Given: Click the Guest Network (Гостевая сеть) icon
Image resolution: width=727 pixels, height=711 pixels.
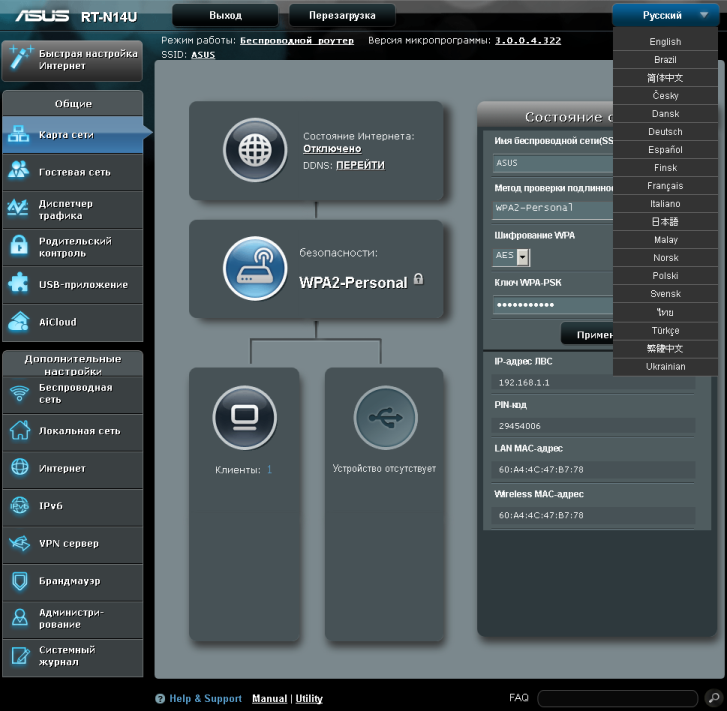Looking at the screenshot, I should [x=19, y=170].
